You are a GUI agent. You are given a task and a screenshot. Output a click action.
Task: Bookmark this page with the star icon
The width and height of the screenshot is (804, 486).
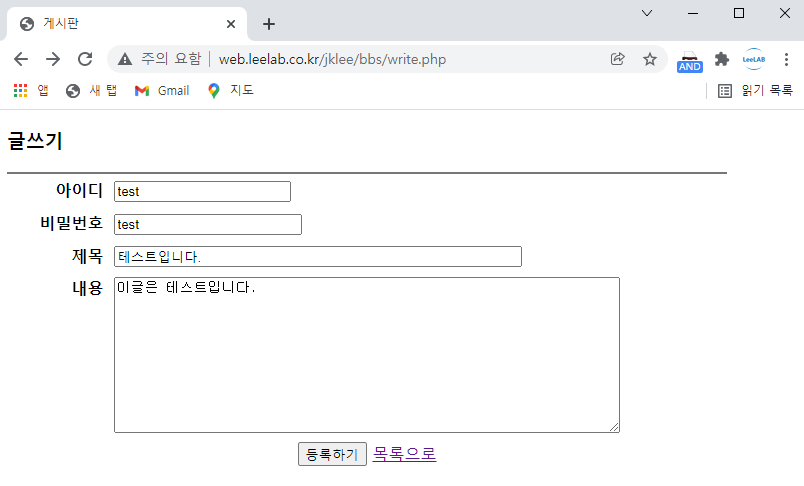[x=650, y=59]
